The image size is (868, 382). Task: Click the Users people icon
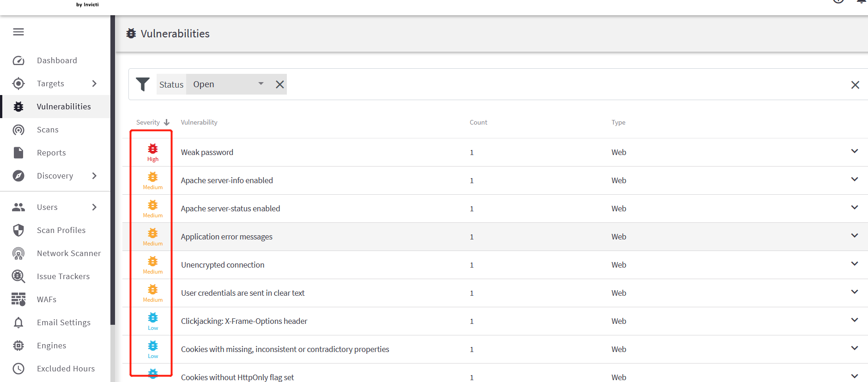pyautogui.click(x=18, y=207)
